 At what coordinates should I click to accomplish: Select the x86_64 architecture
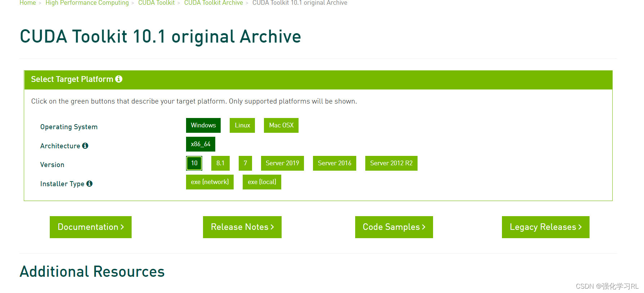pos(200,144)
